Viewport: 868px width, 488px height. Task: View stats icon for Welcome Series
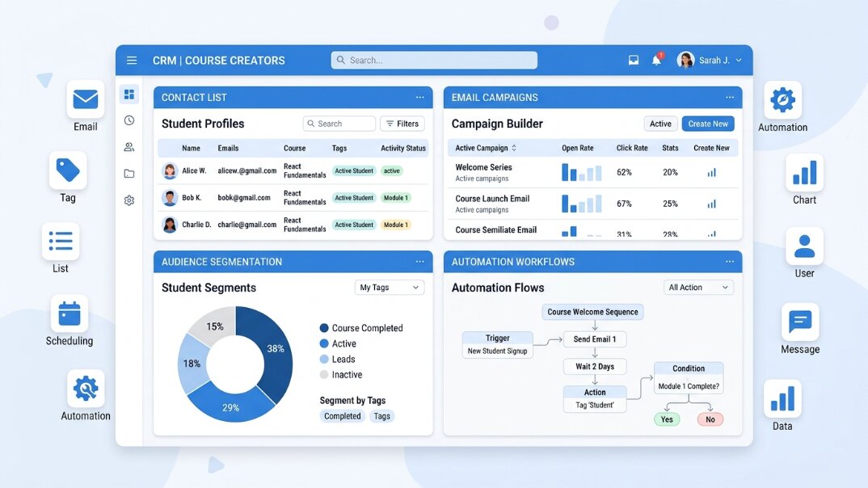(711, 173)
